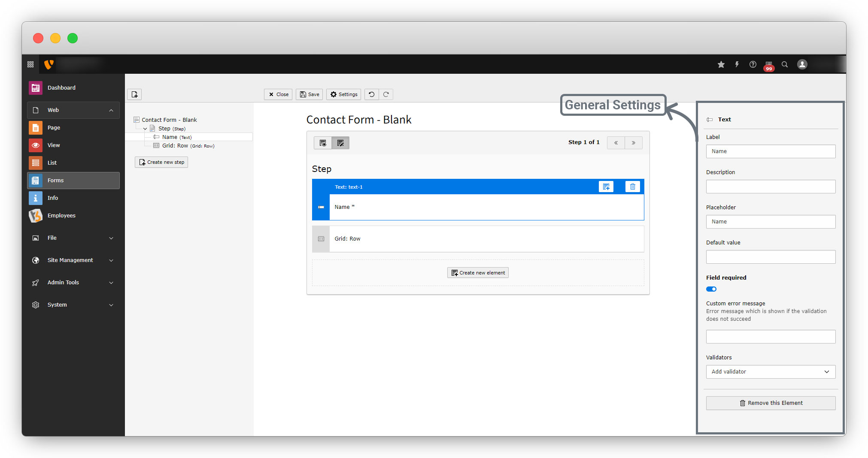Click the Description input field
This screenshot has width=868, height=458.
(x=771, y=187)
